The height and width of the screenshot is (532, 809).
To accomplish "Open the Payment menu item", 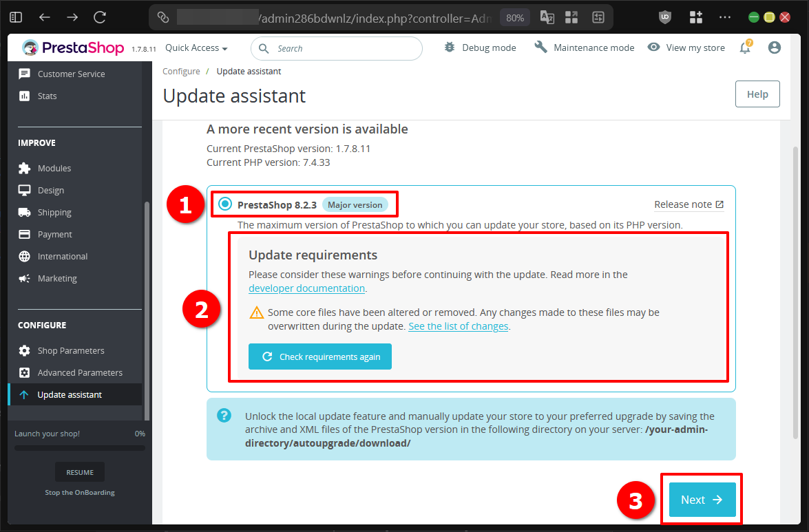I will [56, 234].
